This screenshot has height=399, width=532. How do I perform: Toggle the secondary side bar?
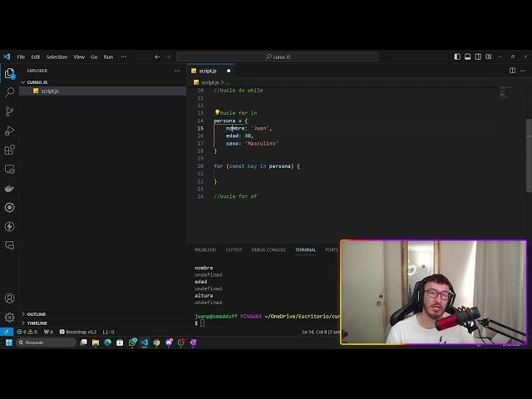(478, 57)
